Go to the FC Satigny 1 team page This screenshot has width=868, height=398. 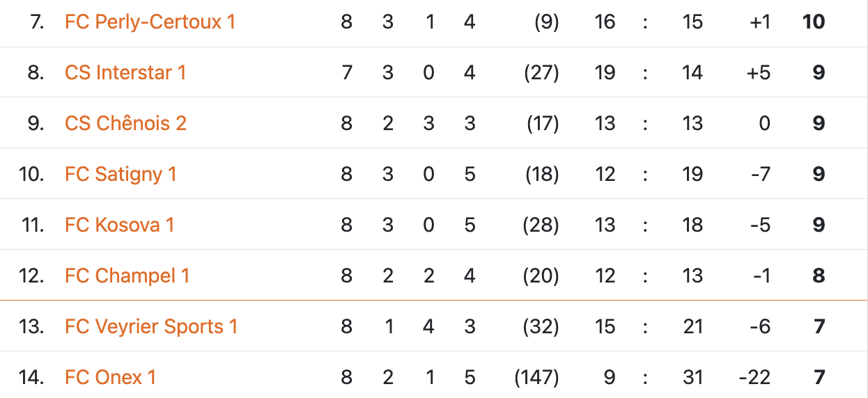pyautogui.click(x=121, y=174)
